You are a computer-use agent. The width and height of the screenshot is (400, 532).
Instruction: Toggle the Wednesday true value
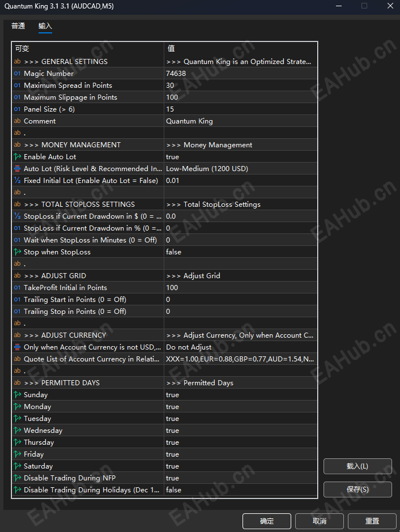click(241, 430)
